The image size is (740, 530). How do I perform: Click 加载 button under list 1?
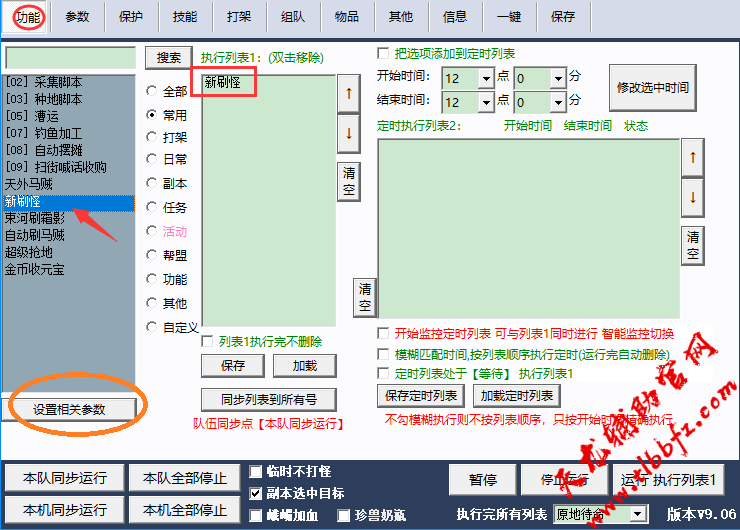click(305, 366)
